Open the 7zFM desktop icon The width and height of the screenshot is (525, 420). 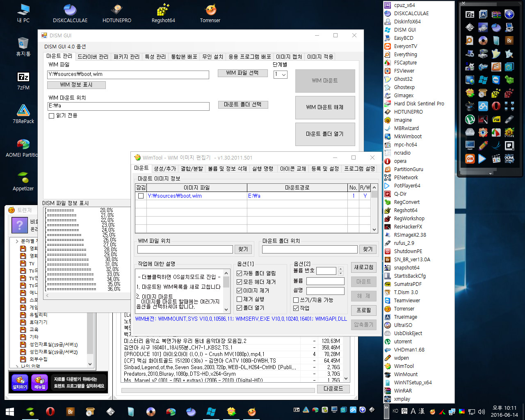coord(23,80)
